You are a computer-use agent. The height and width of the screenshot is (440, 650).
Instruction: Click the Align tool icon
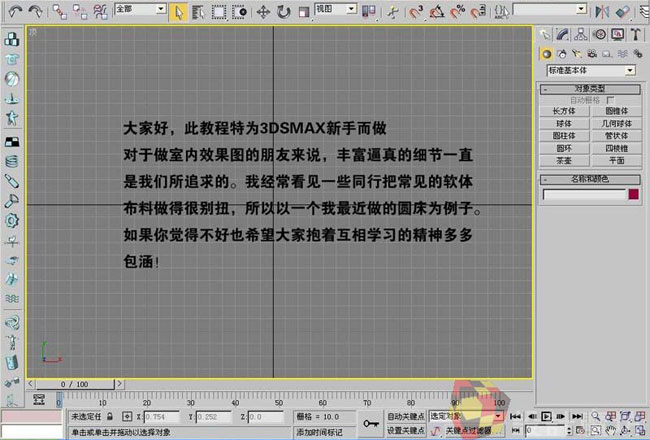[x=623, y=12]
